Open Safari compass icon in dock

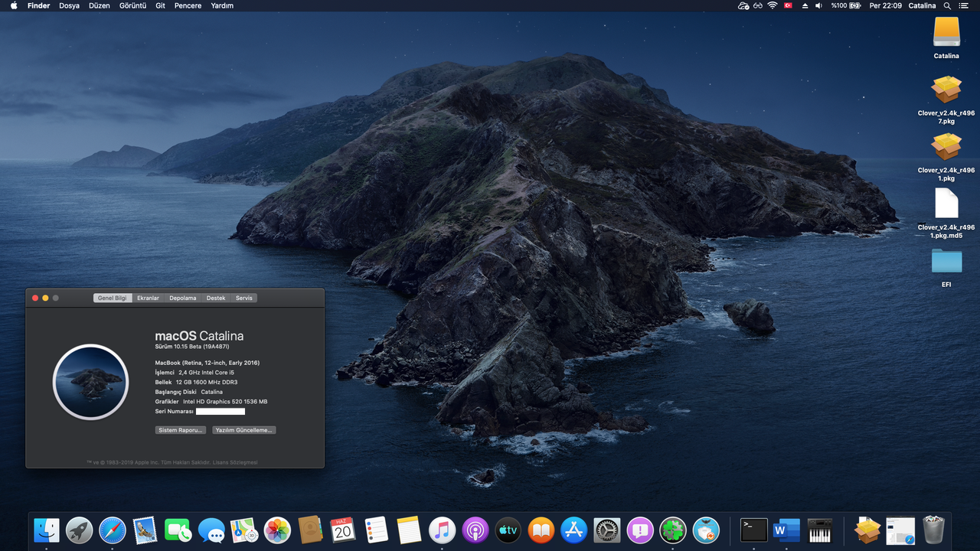click(x=113, y=530)
